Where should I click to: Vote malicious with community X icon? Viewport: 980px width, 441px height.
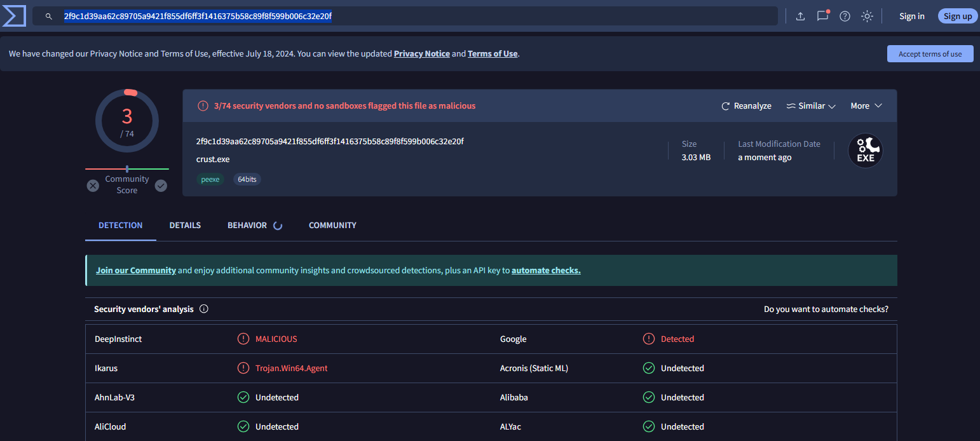(x=93, y=186)
